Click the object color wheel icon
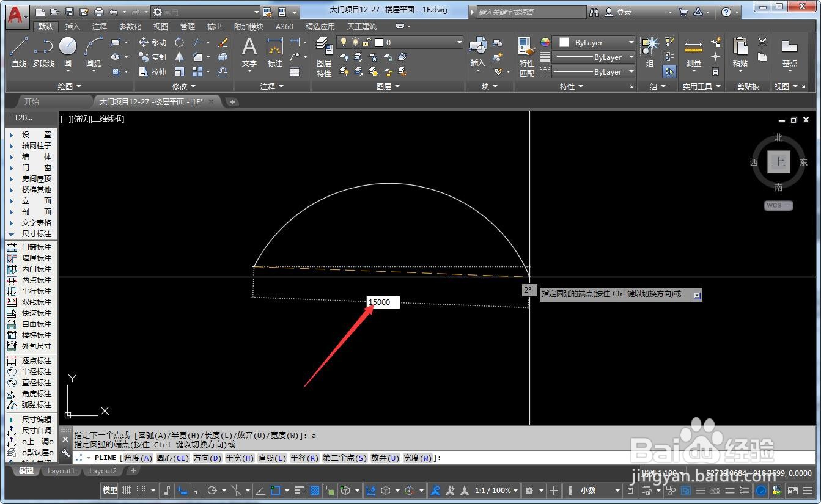The image size is (821, 504). click(545, 42)
